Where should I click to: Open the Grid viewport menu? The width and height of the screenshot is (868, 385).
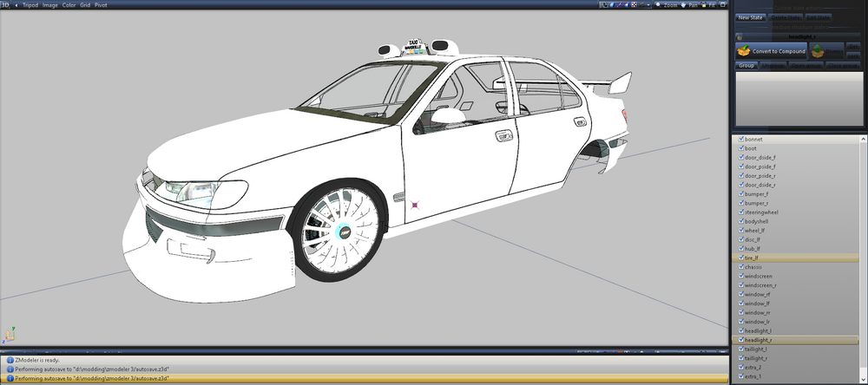[85, 5]
